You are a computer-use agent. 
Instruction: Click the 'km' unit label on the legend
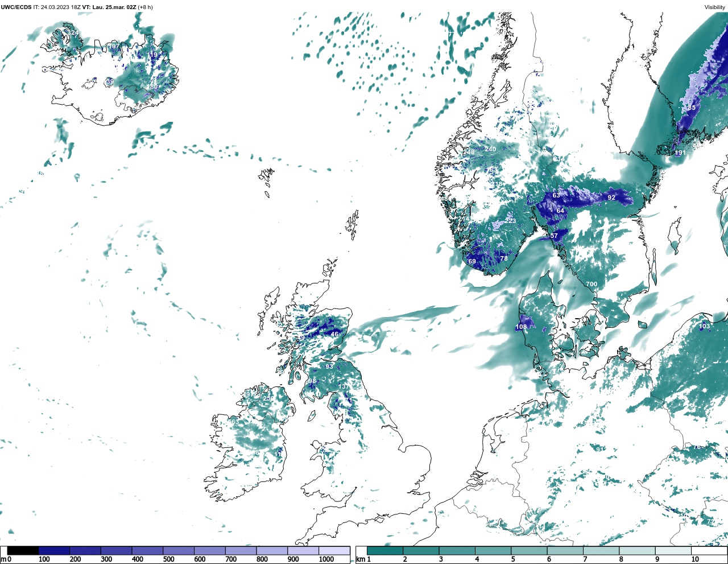(361, 559)
